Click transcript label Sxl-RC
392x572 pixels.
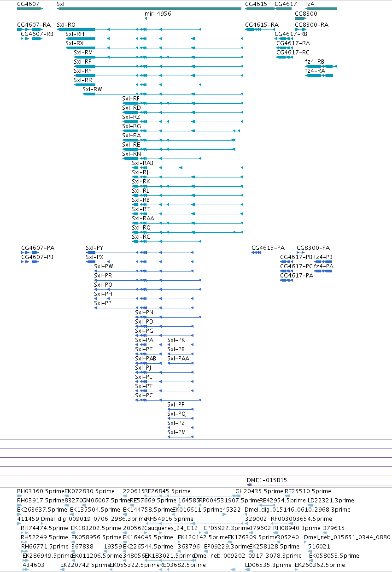[141, 237]
